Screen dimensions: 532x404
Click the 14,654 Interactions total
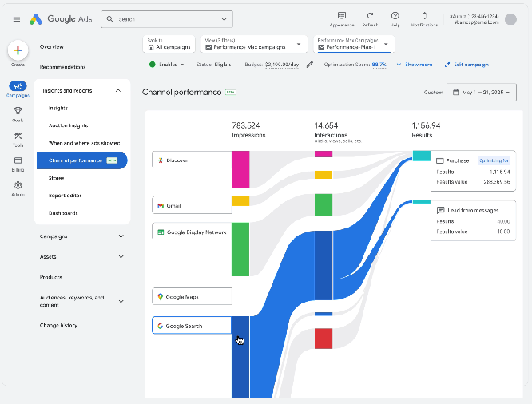click(326, 125)
